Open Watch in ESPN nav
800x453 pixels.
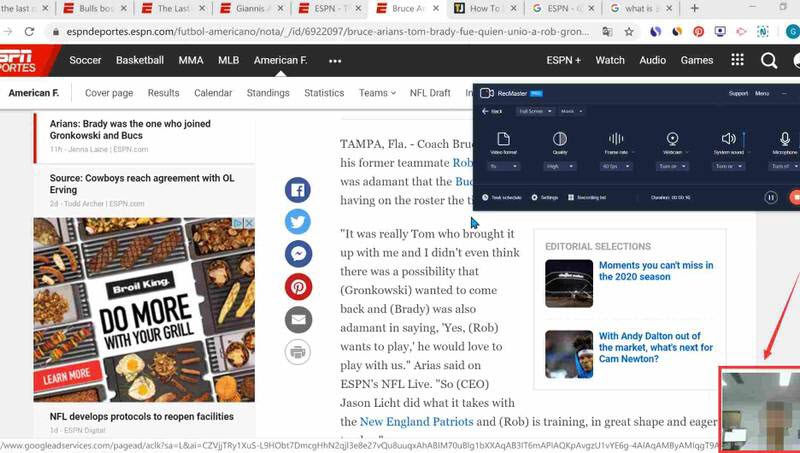pos(610,60)
